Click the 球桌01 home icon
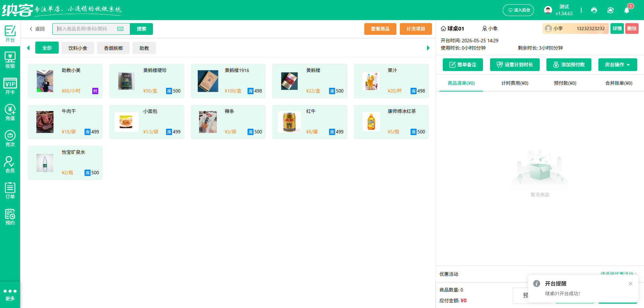Image resolution: width=644 pixels, height=308 pixels. (443, 28)
